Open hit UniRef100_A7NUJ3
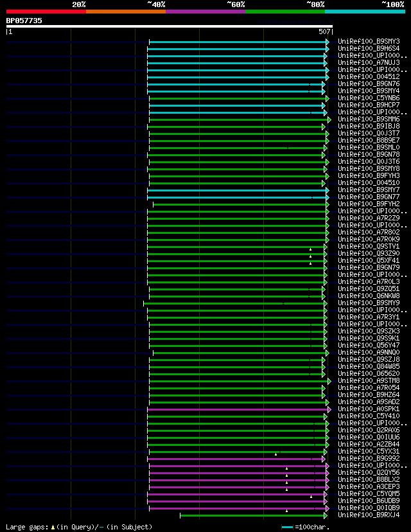Image resolution: width=411 pixels, height=532 pixels. (369, 63)
